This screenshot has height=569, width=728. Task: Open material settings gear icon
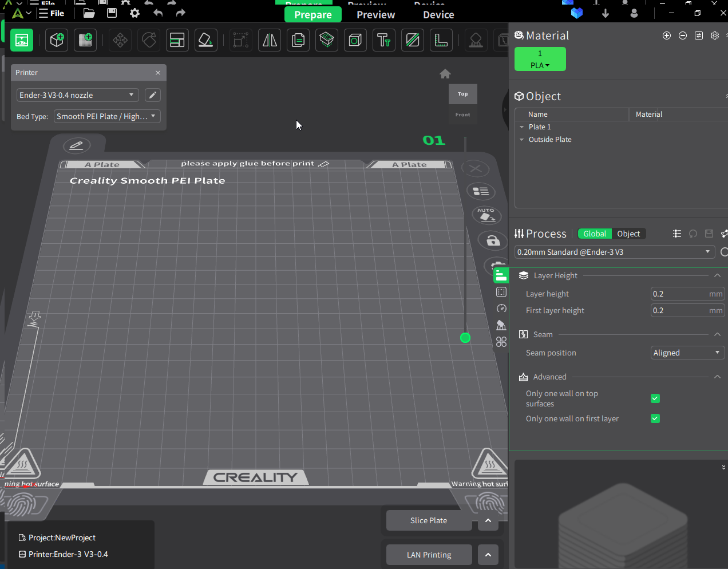click(715, 35)
